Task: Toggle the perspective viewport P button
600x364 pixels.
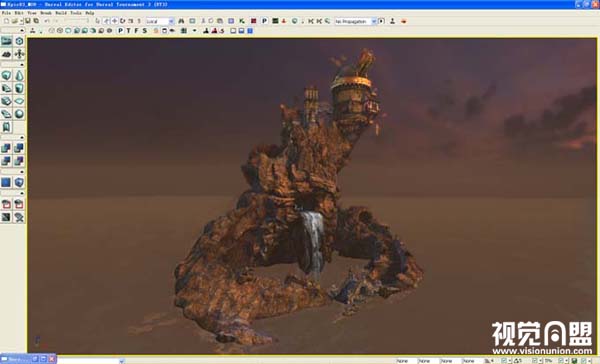Action: 121,31
